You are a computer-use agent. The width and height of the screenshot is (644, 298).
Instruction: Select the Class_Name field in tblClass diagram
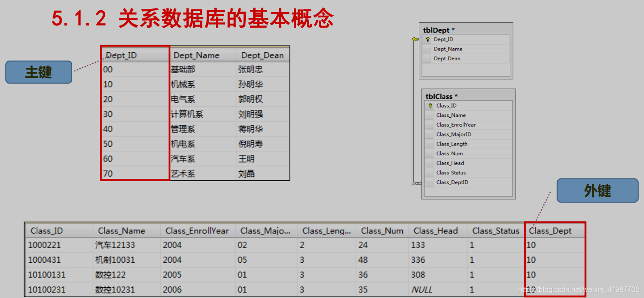[x=468, y=115]
